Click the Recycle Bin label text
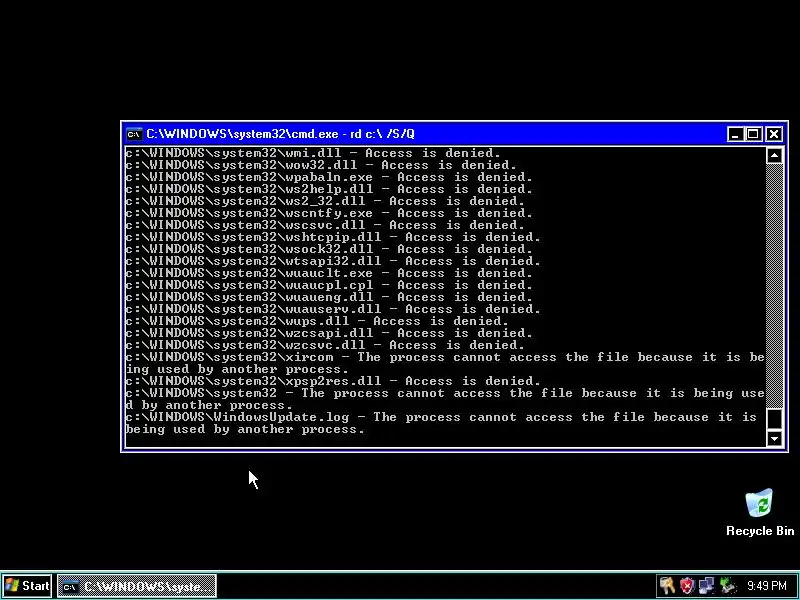The height and width of the screenshot is (600, 800). click(x=760, y=531)
